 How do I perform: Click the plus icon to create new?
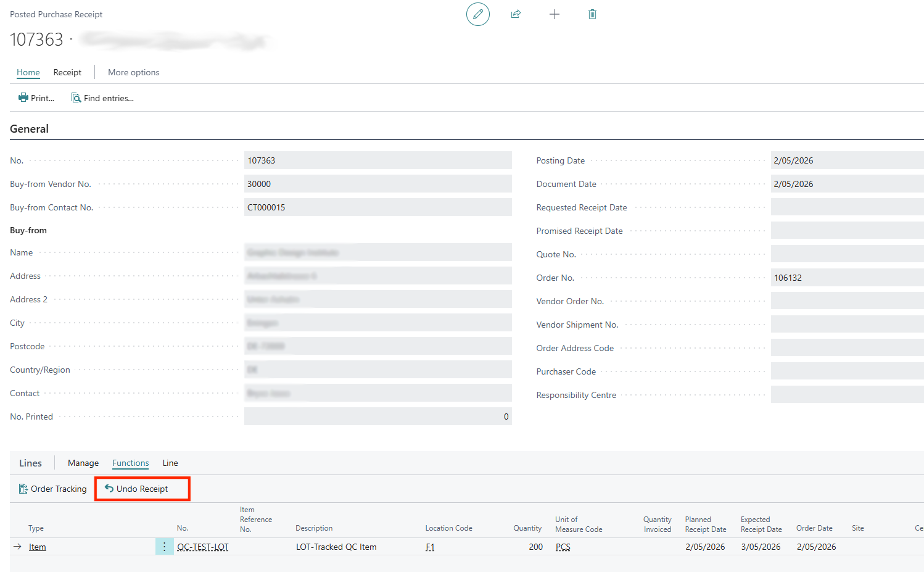click(x=554, y=14)
